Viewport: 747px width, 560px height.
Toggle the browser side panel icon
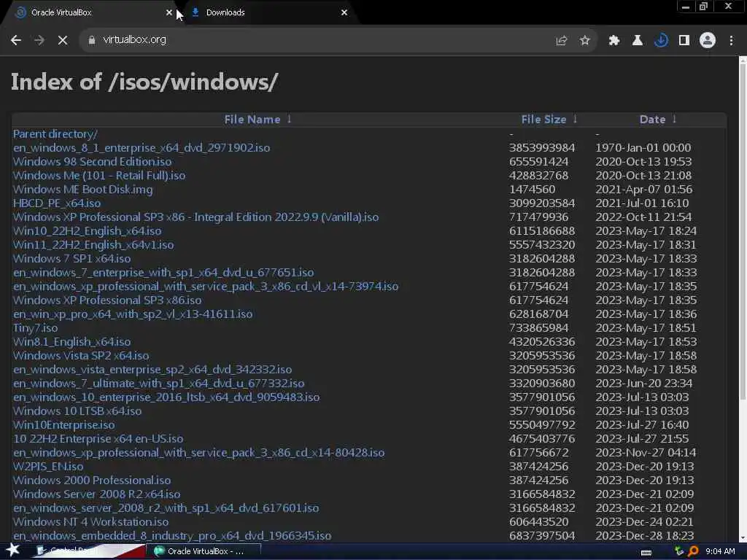(x=684, y=41)
